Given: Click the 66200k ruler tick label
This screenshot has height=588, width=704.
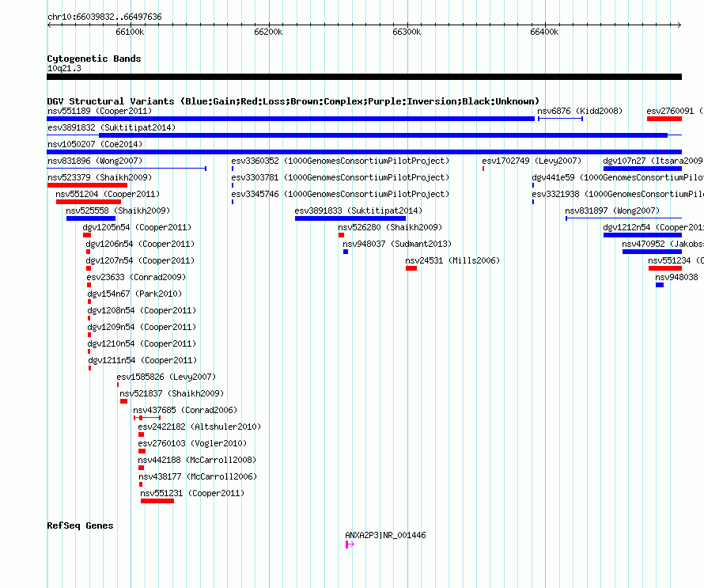Looking at the screenshot, I should point(268,32).
